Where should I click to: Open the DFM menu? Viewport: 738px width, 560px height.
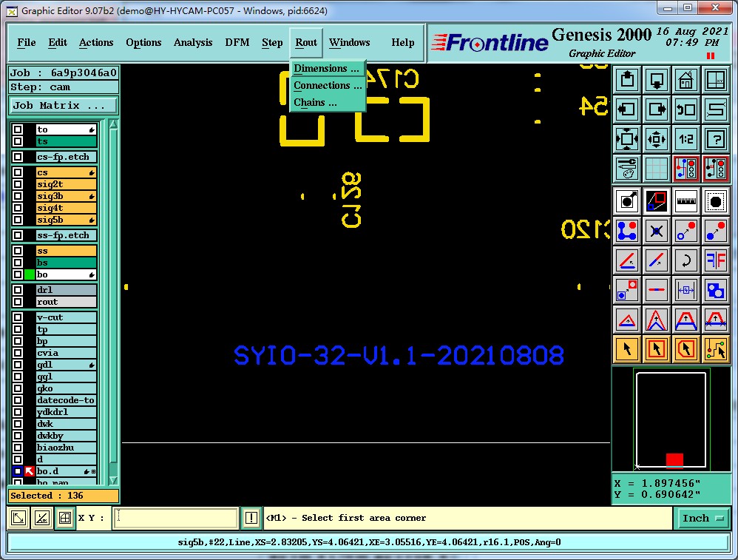tap(237, 42)
